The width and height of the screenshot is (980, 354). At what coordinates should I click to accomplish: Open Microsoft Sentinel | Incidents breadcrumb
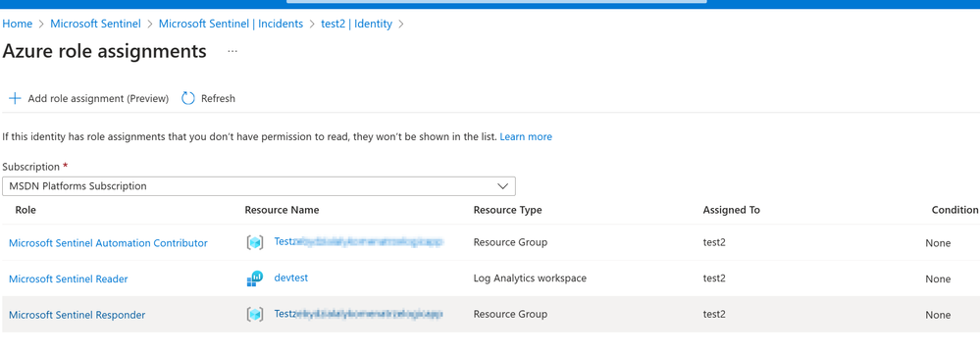coord(231,24)
